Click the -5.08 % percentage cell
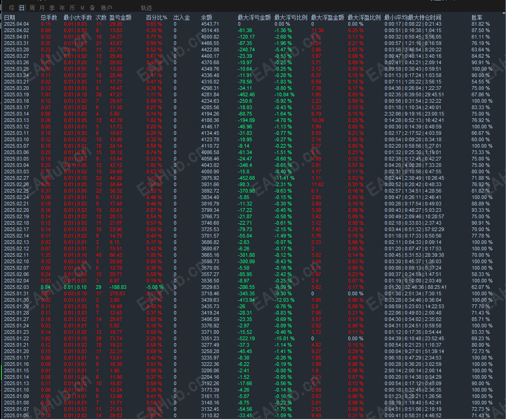 tap(154, 287)
